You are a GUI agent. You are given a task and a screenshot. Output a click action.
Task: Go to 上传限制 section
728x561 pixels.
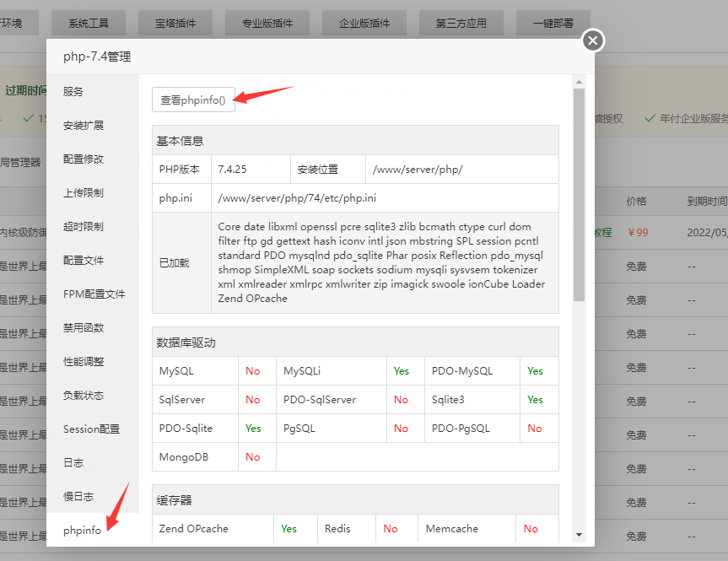(84, 192)
